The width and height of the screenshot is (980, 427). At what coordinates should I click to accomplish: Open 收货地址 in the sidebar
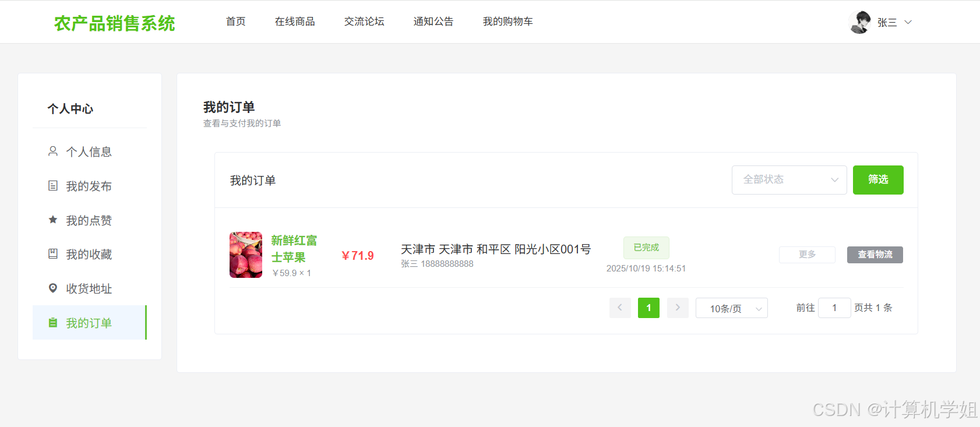click(89, 288)
